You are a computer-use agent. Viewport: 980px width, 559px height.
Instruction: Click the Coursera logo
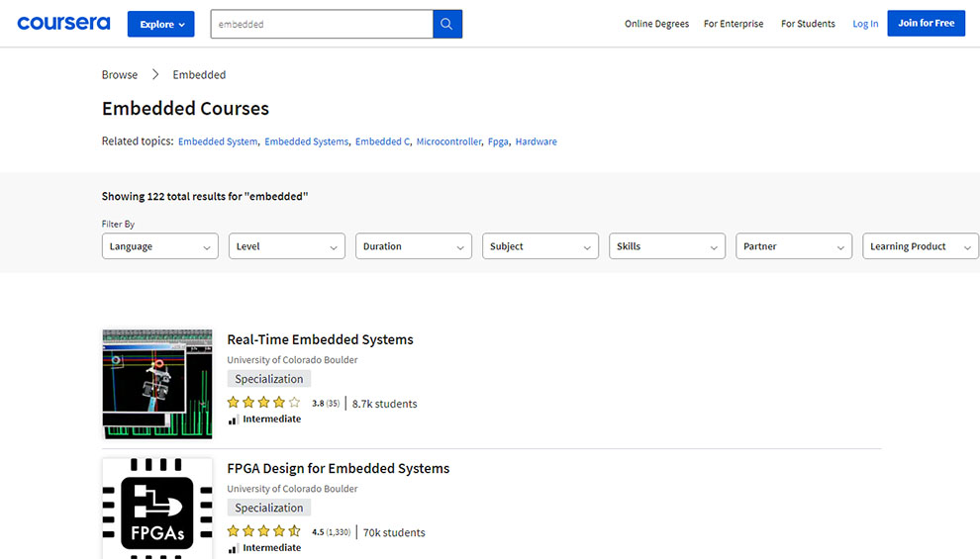63,24
